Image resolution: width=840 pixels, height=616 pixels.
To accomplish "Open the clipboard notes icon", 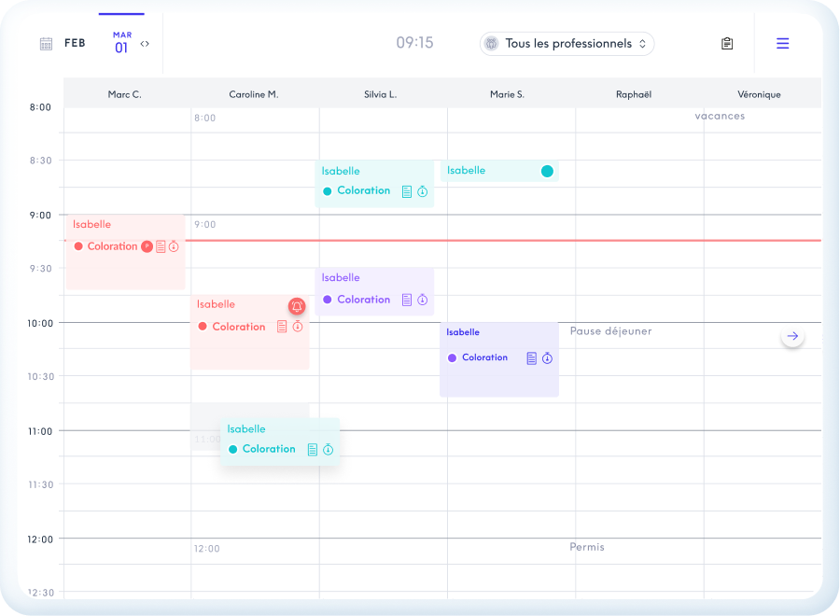I will (727, 44).
